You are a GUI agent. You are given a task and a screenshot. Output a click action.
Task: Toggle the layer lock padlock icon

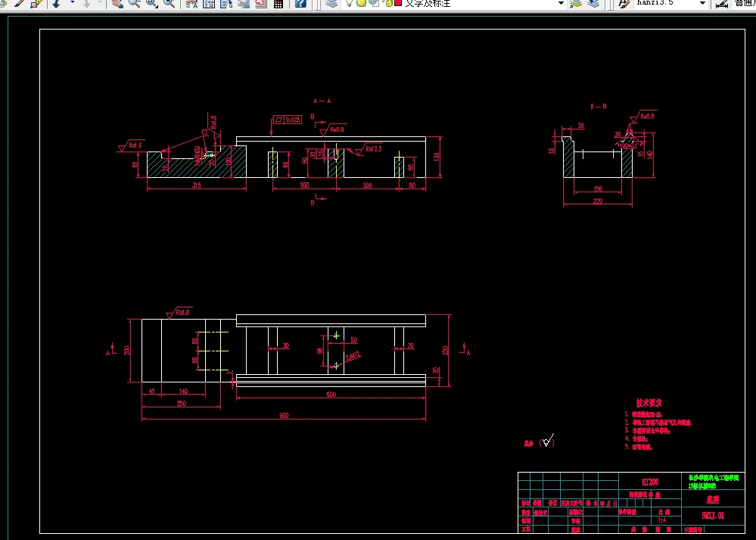389,3
